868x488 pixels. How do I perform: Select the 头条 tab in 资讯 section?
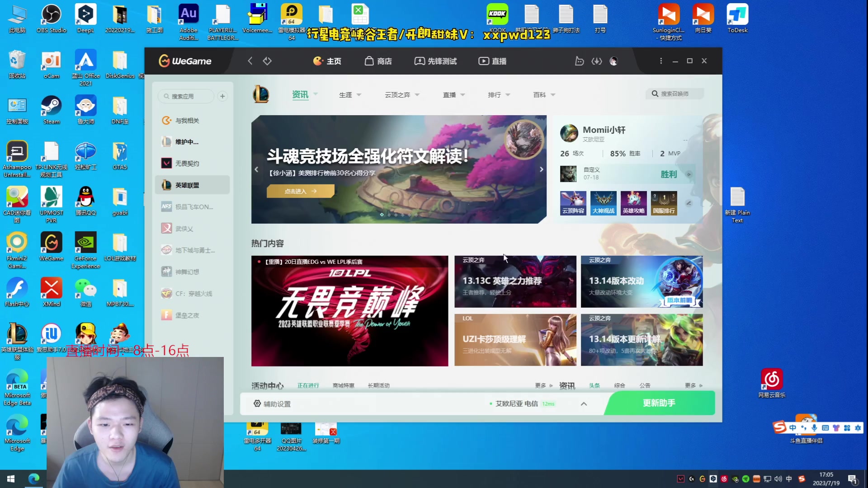[594, 385]
